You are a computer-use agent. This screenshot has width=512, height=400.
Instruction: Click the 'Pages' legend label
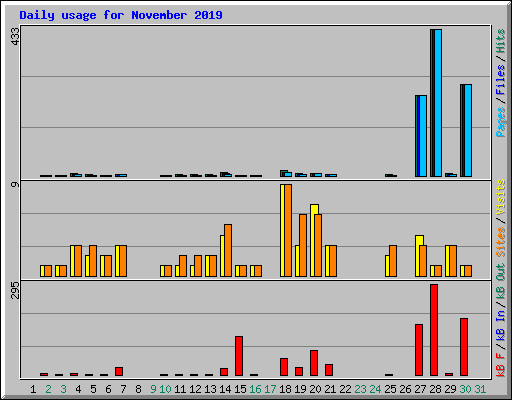501,122
